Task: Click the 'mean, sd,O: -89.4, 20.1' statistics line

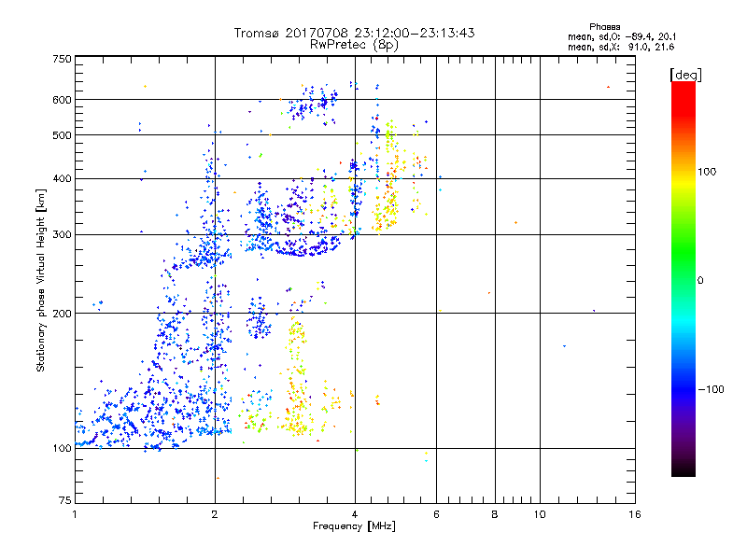Action: click(x=622, y=36)
